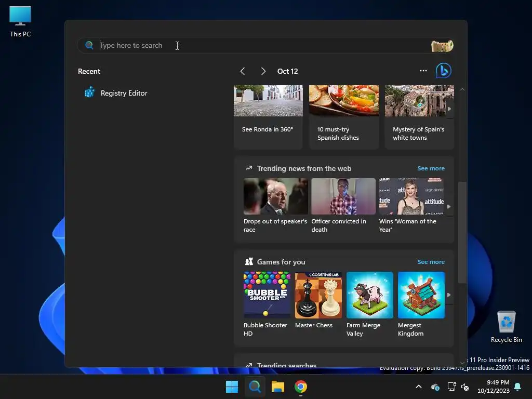Launch Mergest Kingdom game

click(x=421, y=304)
